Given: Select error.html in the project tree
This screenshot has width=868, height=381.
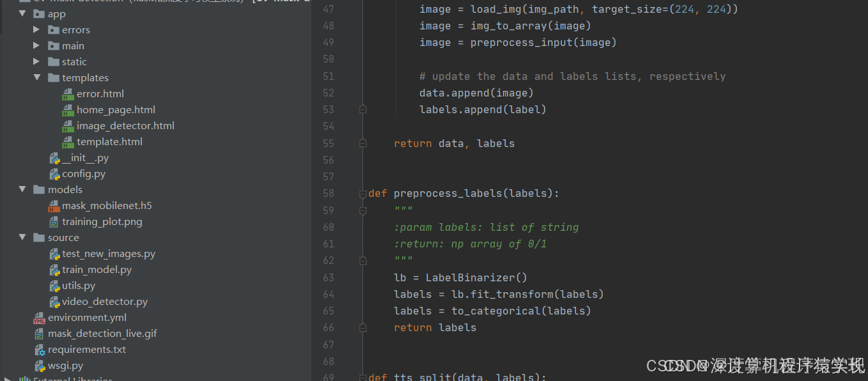Looking at the screenshot, I should coord(100,94).
